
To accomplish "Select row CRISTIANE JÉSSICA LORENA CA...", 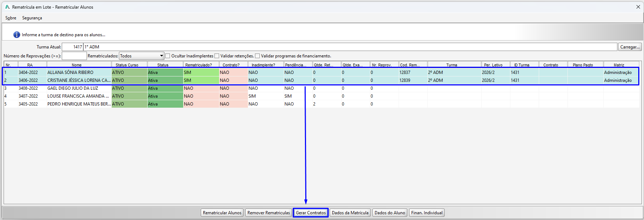I will click(321, 80).
